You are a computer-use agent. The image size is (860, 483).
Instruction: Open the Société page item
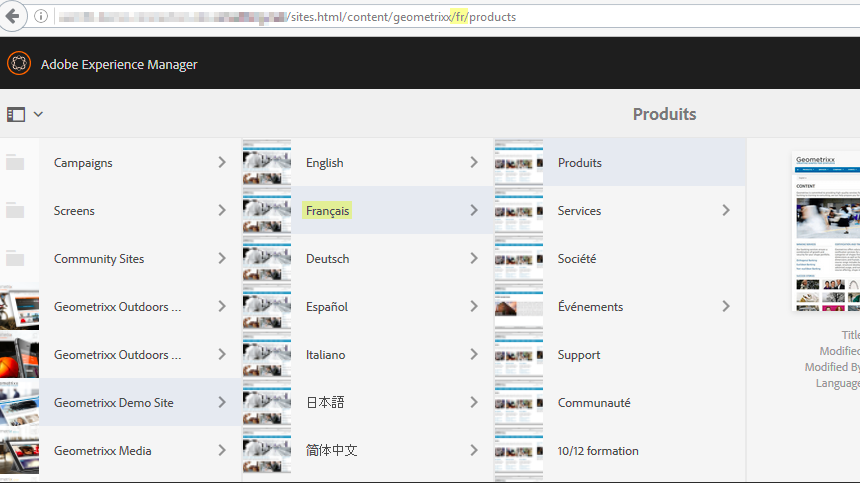(577, 259)
